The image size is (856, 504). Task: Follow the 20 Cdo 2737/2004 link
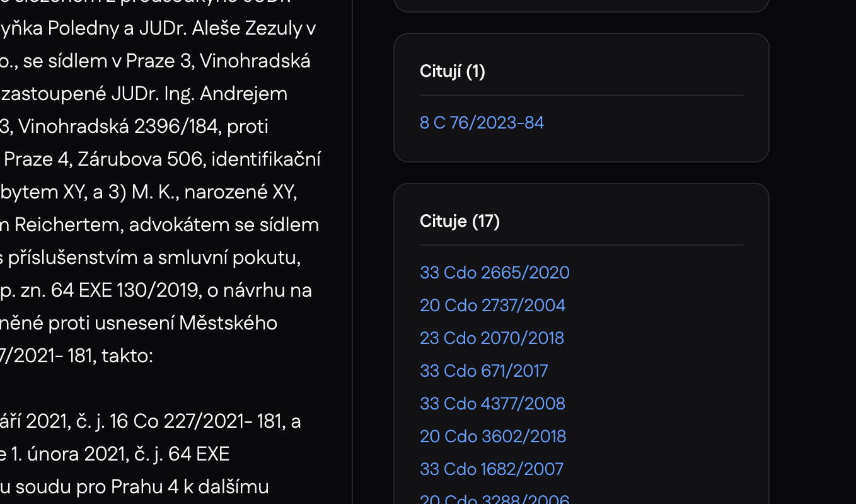[492, 305]
